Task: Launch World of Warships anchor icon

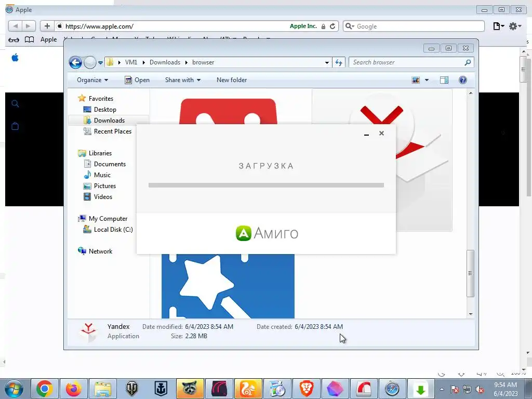Action: point(161,389)
